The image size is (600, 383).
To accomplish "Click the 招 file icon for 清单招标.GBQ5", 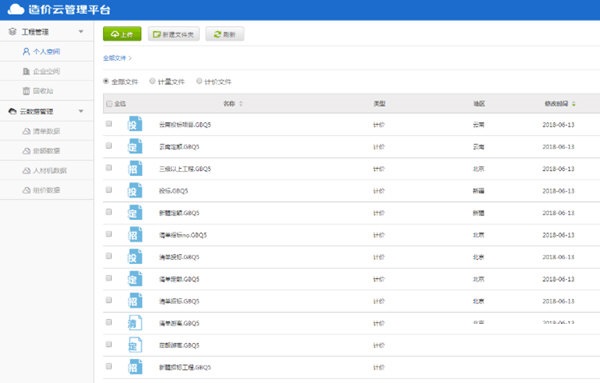I will tap(135, 300).
